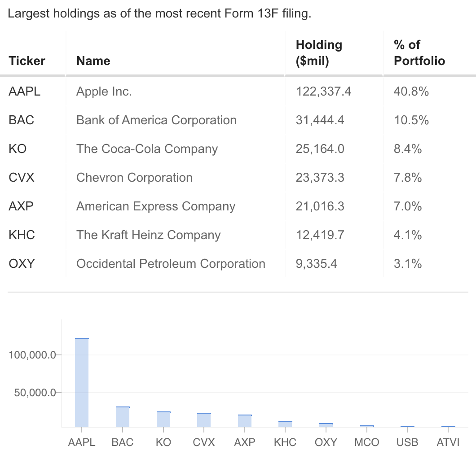Click the KHC chart bar
The height and width of the screenshot is (450, 476).
(x=285, y=424)
